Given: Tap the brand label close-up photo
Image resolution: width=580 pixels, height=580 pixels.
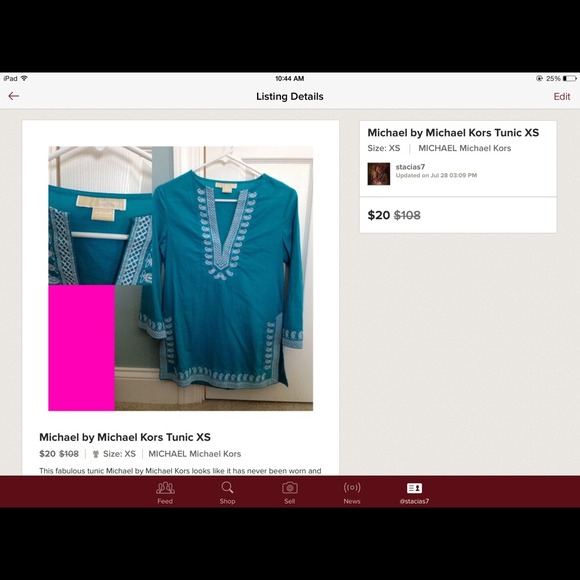Looking at the screenshot, I should (100, 215).
